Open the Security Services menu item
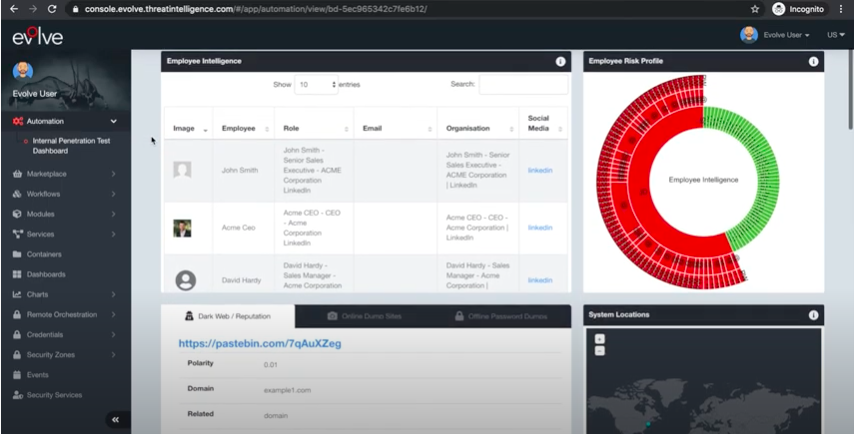Viewport: 854px width, 434px height. click(x=54, y=395)
